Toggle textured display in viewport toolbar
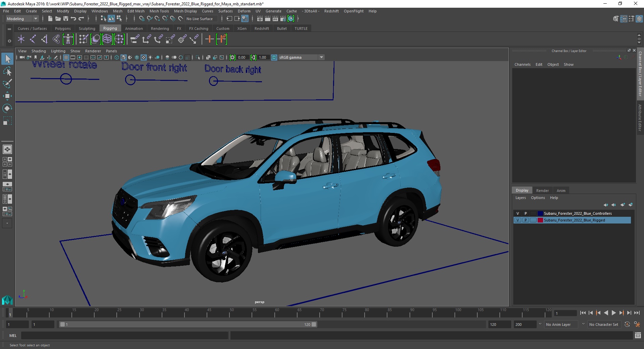The width and height of the screenshot is (644, 349). click(x=144, y=57)
